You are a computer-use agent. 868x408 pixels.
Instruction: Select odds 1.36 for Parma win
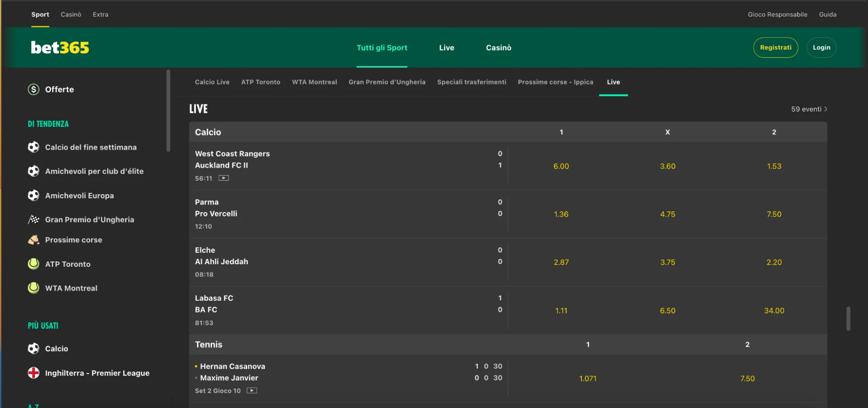[561, 214]
